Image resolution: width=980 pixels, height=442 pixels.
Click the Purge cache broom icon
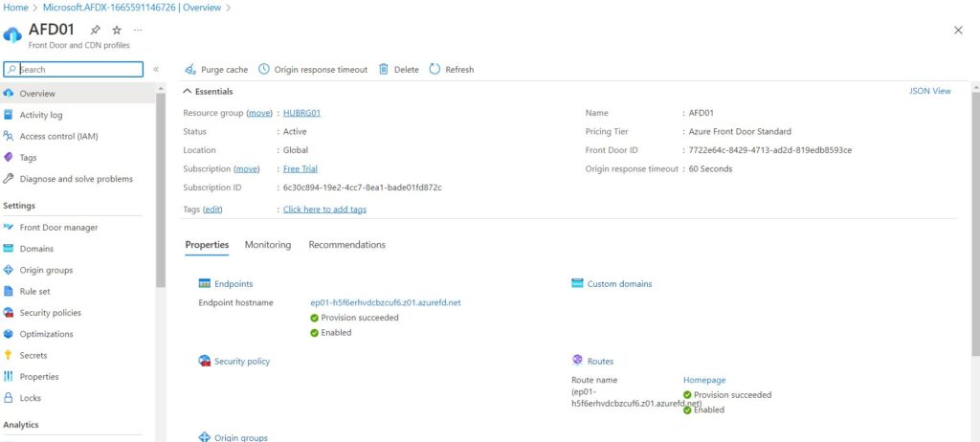tap(190, 70)
